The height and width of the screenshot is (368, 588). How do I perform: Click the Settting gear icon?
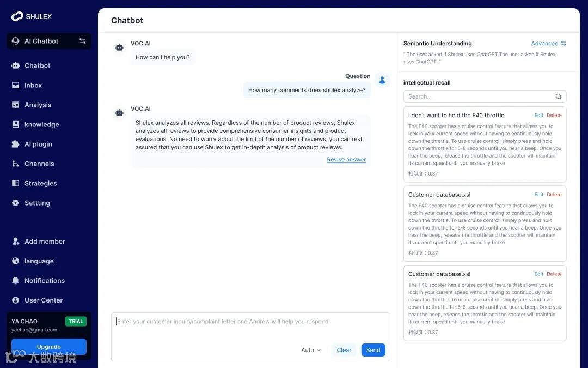[x=15, y=203]
